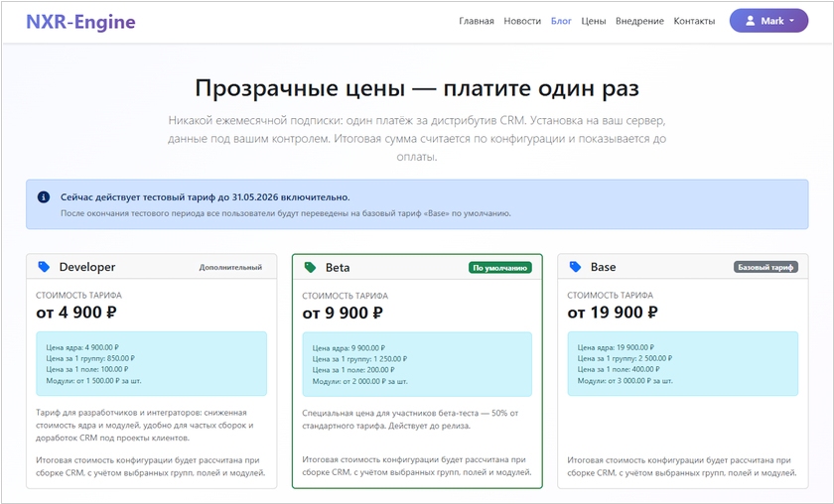Click the NXR-Engine logo link

click(x=80, y=21)
